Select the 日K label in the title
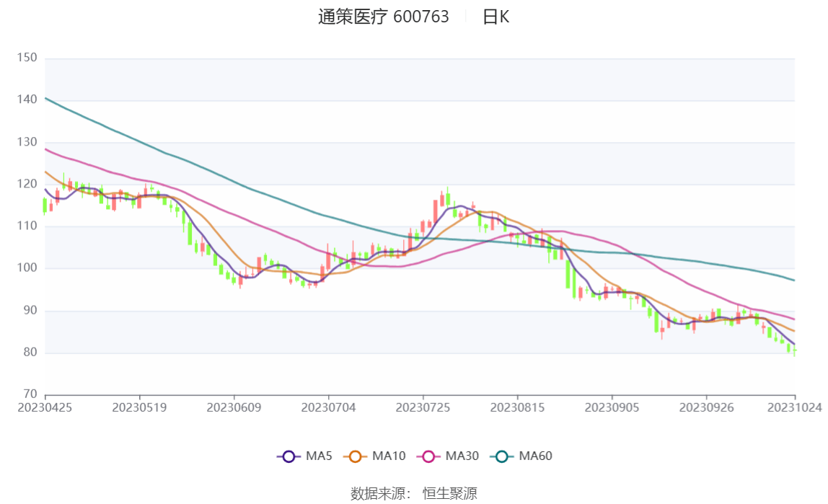The width and height of the screenshot is (828, 504). pyautogui.click(x=496, y=17)
